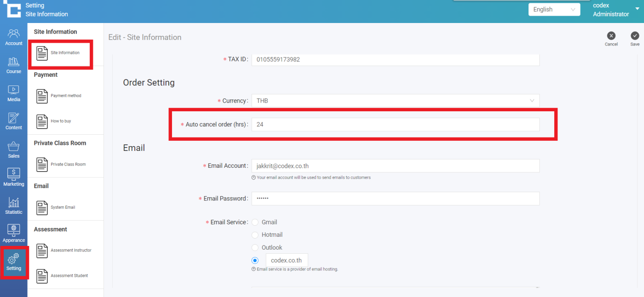Choose Outlook as the email service
Viewport: 644px width, 297px height.
(255, 247)
